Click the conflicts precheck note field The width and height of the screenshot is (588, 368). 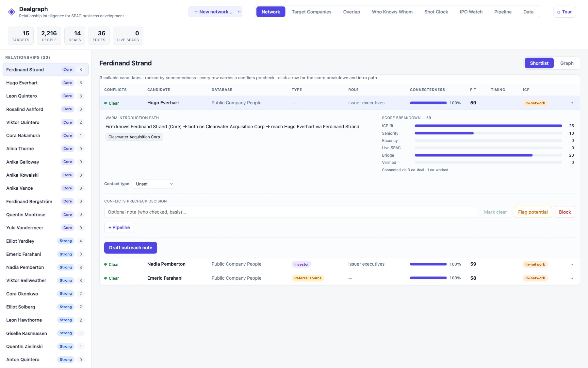290,212
